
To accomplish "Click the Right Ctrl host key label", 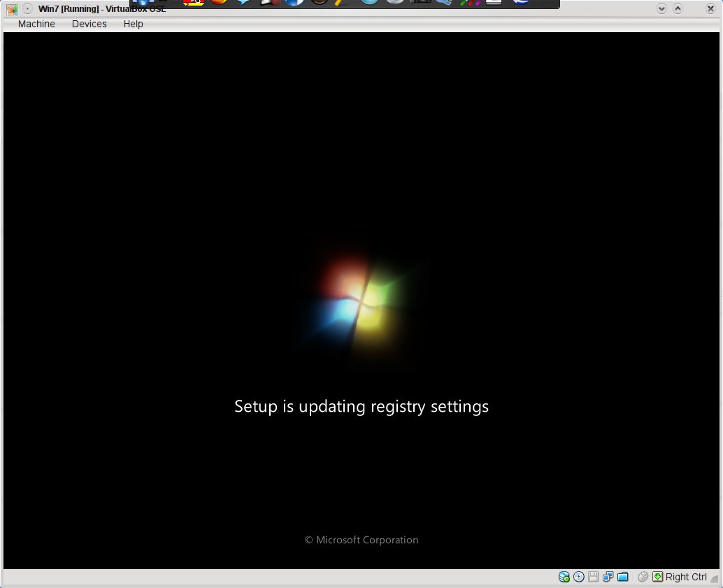I will click(x=686, y=577).
